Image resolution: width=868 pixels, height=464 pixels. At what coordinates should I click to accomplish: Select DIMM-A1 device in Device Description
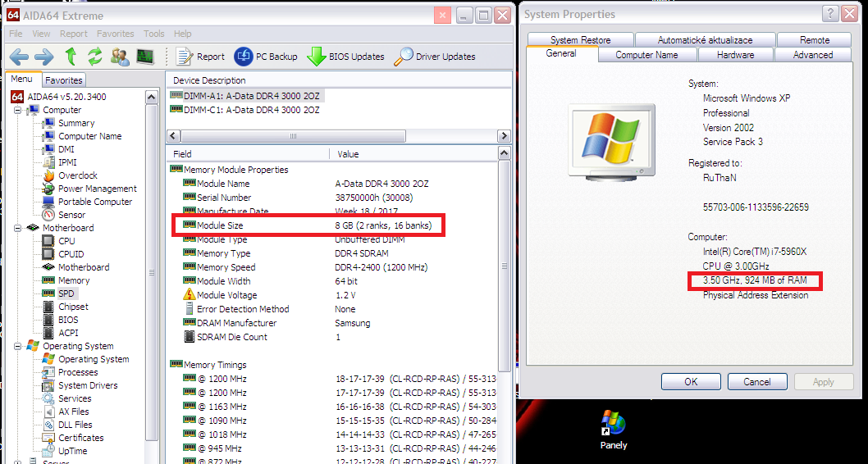(x=245, y=95)
